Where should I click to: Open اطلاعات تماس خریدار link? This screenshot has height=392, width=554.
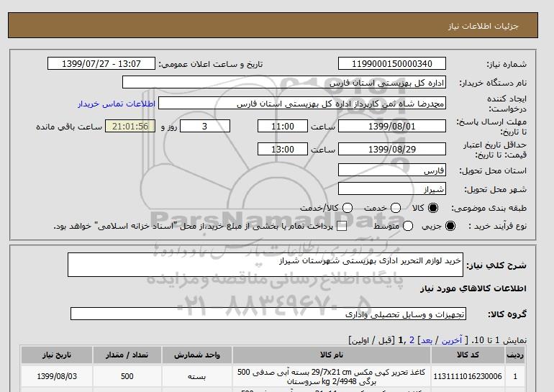[117, 104]
